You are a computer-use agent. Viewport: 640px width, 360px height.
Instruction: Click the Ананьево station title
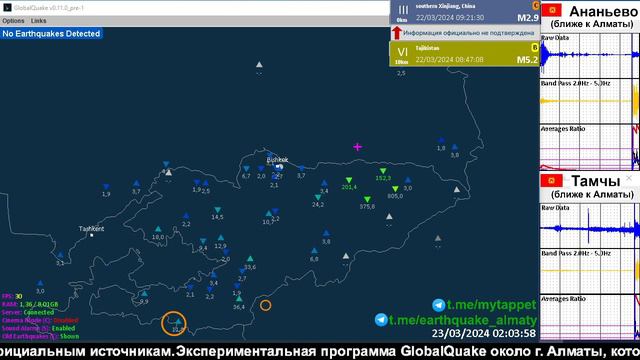click(603, 11)
